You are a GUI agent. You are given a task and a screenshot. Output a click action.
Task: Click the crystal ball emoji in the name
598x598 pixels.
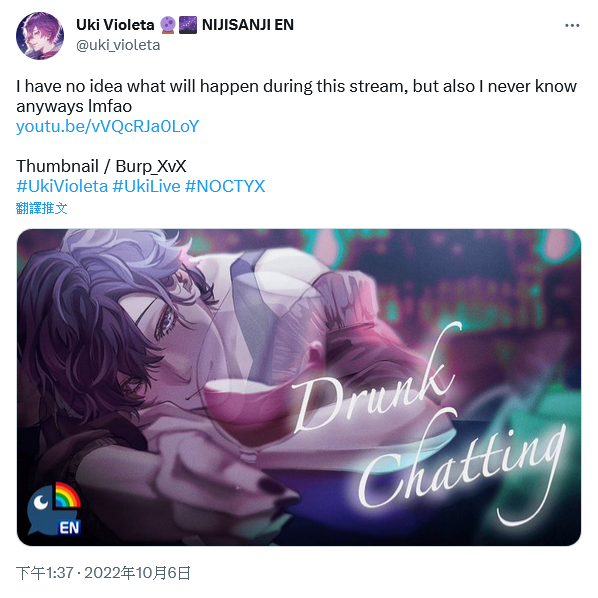pos(168,25)
